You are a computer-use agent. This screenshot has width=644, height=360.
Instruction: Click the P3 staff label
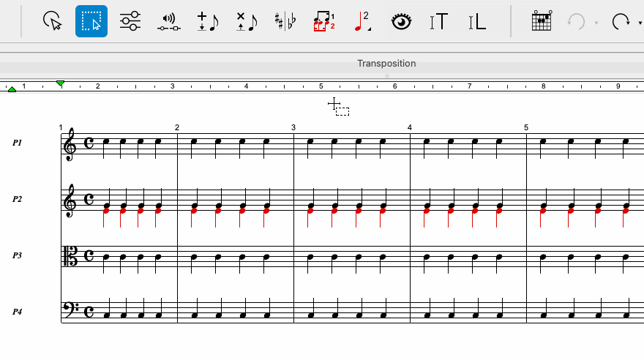[17, 255]
